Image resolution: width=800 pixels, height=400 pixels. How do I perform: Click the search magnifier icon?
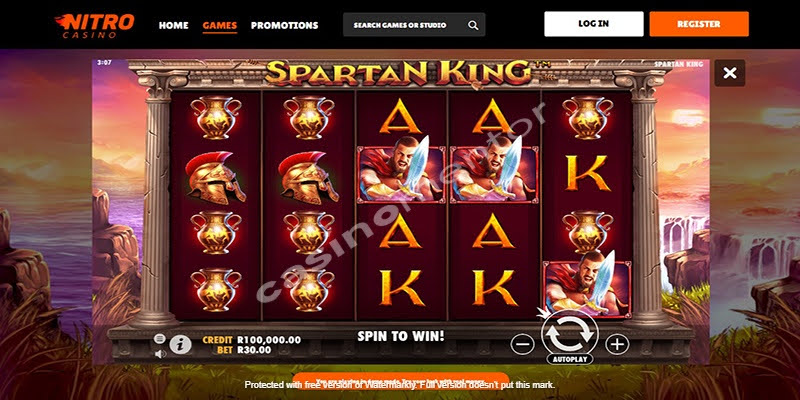pyautogui.click(x=473, y=25)
